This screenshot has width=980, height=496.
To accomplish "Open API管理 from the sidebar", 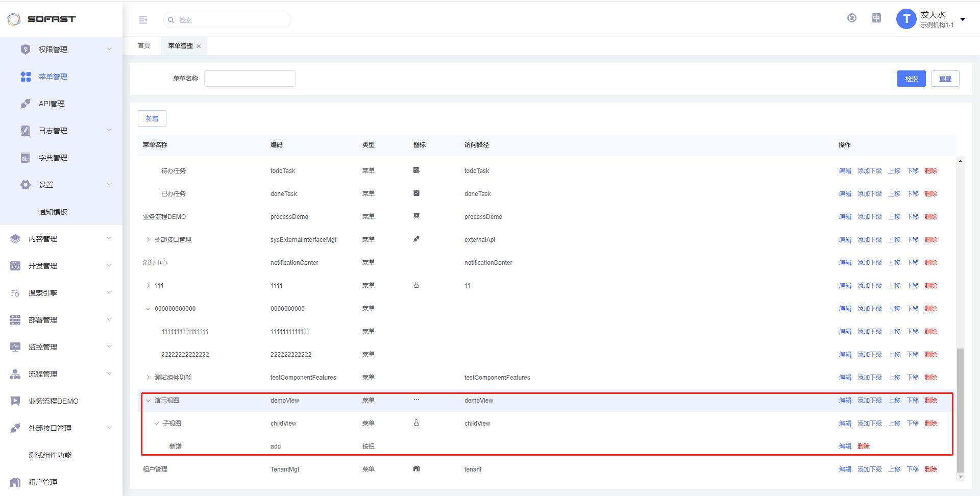I will (52, 104).
